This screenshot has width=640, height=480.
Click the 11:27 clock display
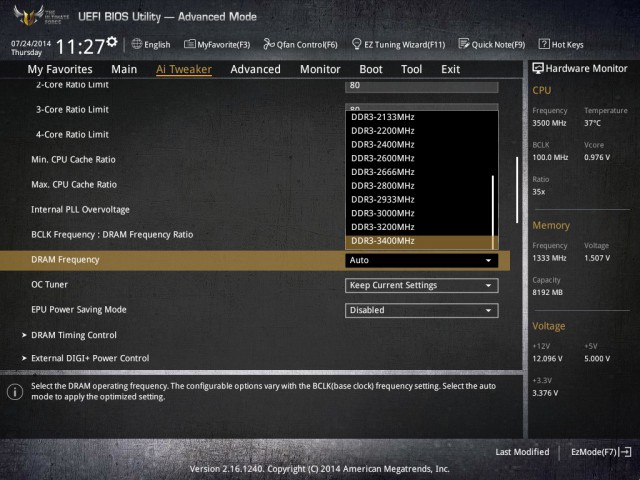(80, 47)
